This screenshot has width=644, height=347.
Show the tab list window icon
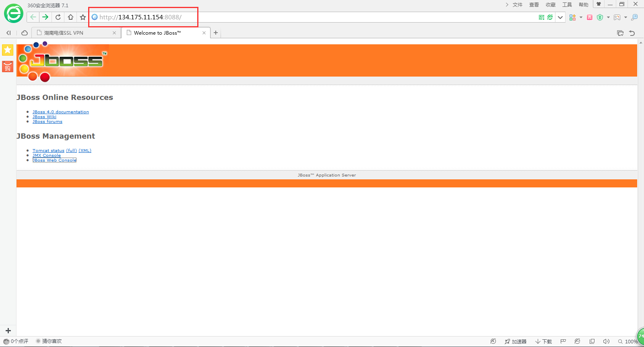point(620,33)
